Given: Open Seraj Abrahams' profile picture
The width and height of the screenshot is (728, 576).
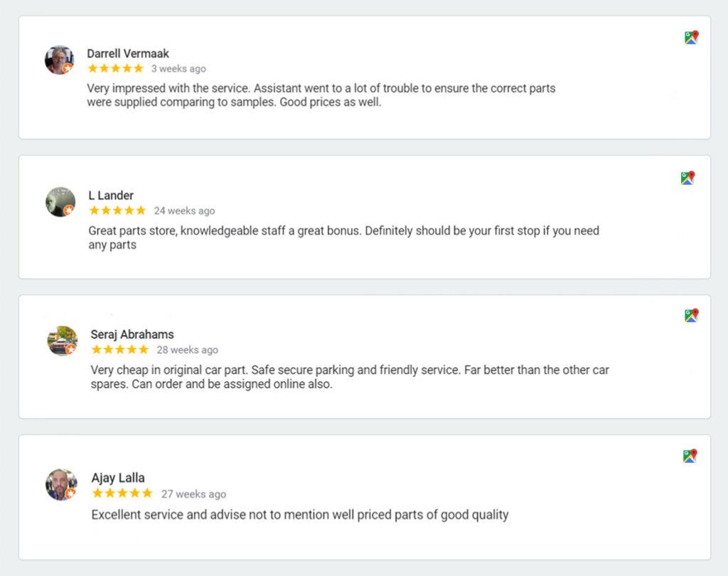Looking at the screenshot, I should pyautogui.click(x=62, y=341).
